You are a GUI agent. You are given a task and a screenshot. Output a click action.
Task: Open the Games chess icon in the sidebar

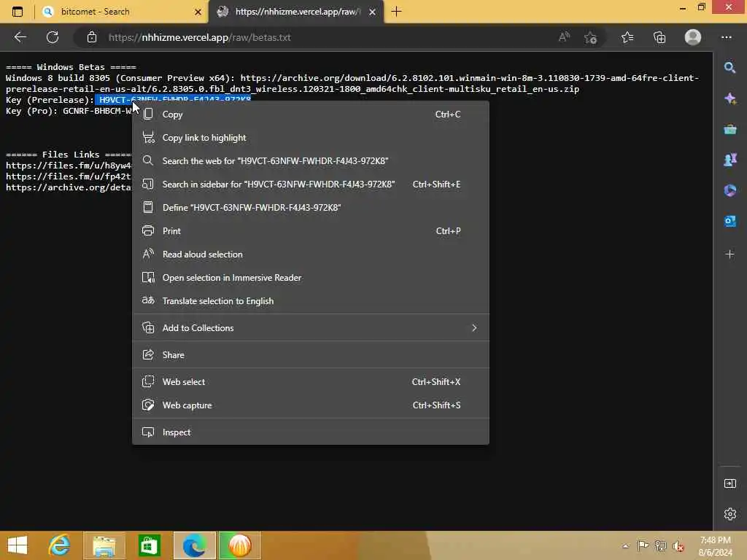pyautogui.click(x=729, y=160)
